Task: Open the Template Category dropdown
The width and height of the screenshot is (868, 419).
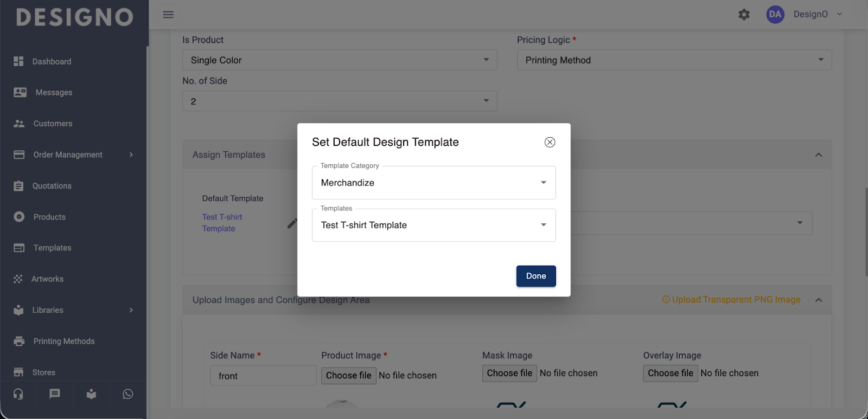Action: 433,183
